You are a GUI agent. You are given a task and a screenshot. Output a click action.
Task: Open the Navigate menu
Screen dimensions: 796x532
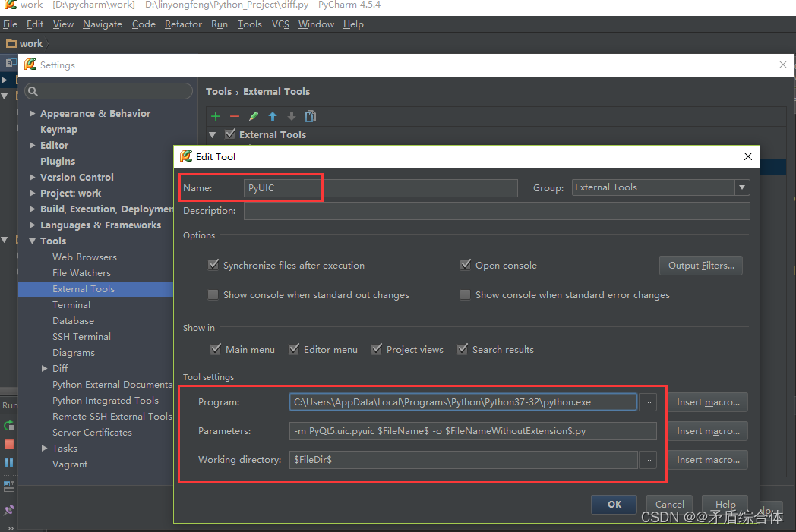103,24
